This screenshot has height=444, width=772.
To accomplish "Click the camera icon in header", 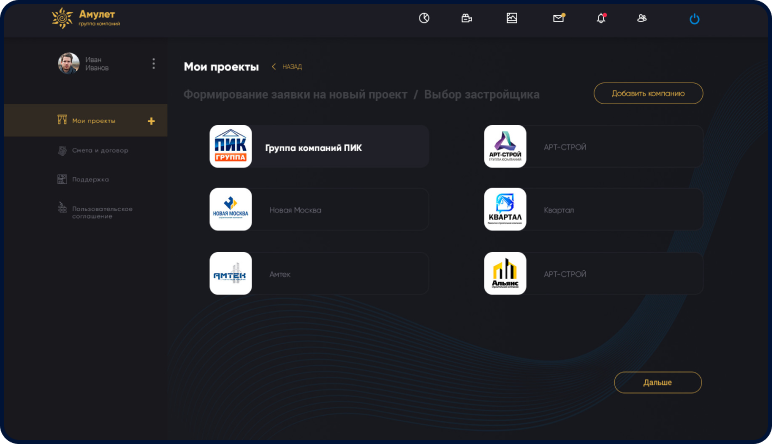I will (x=467, y=18).
